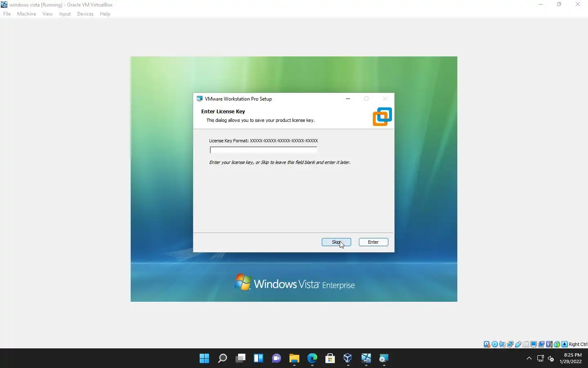
Task: Open the File menu in VirtualBox
Action: 7,14
